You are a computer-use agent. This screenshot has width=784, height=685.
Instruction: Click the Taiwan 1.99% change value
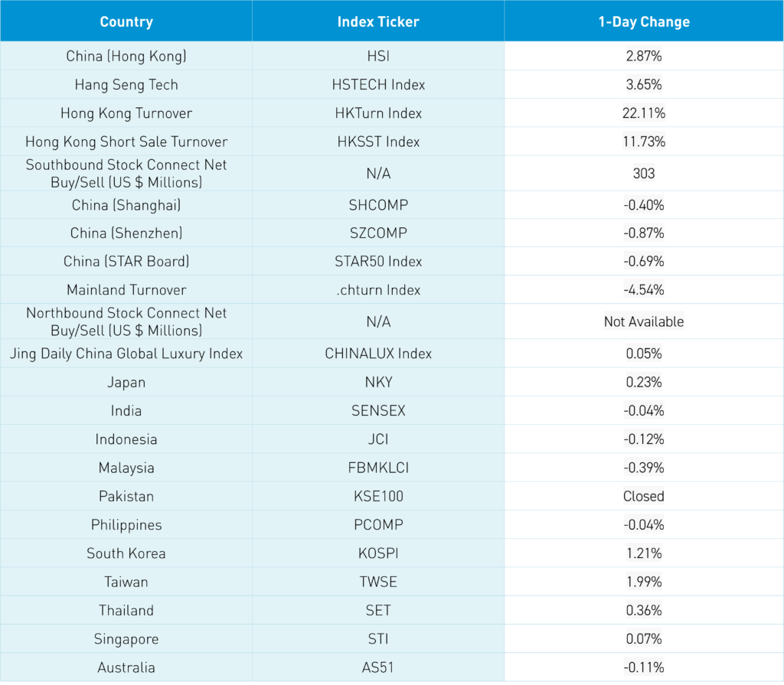[644, 582]
